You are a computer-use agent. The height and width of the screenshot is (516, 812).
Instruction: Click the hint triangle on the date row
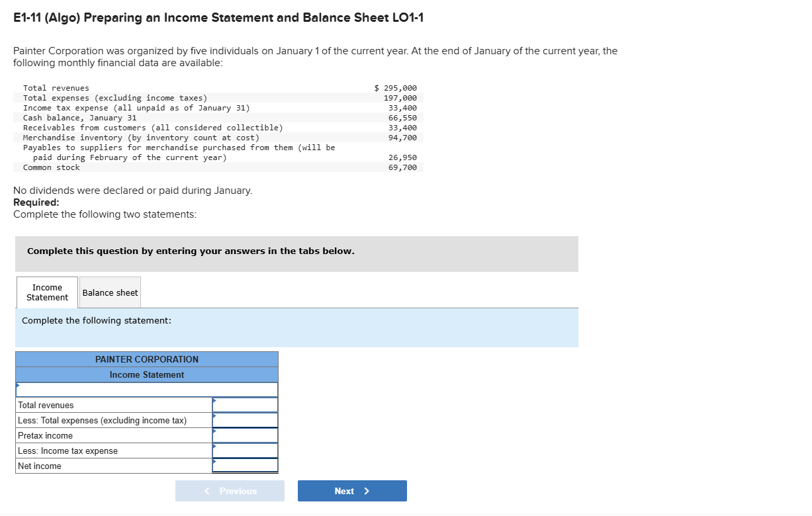click(18, 385)
